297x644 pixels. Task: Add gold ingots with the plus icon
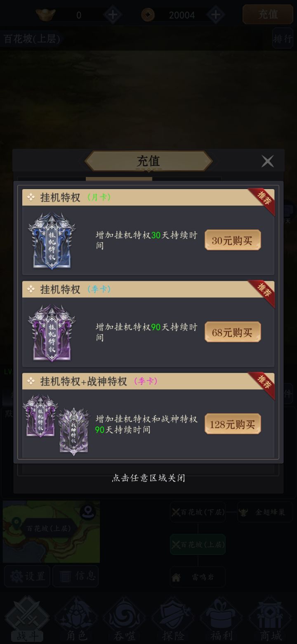[x=113, y=15]
